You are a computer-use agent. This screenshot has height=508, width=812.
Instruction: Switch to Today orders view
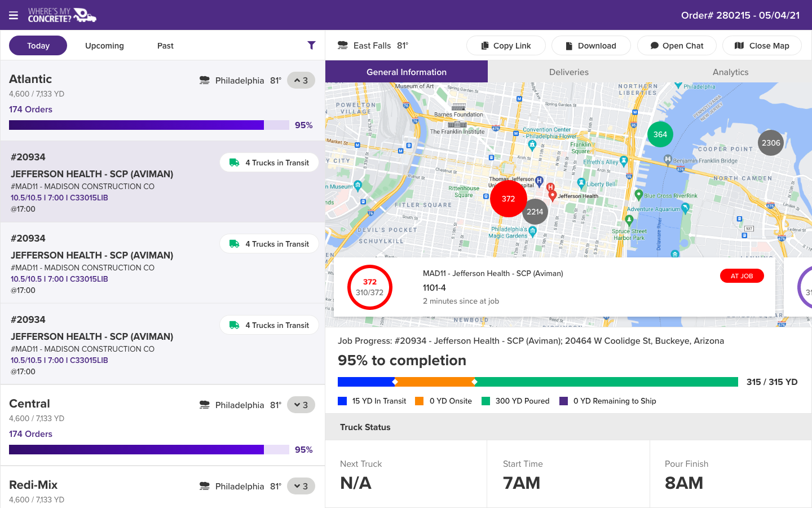38,46
